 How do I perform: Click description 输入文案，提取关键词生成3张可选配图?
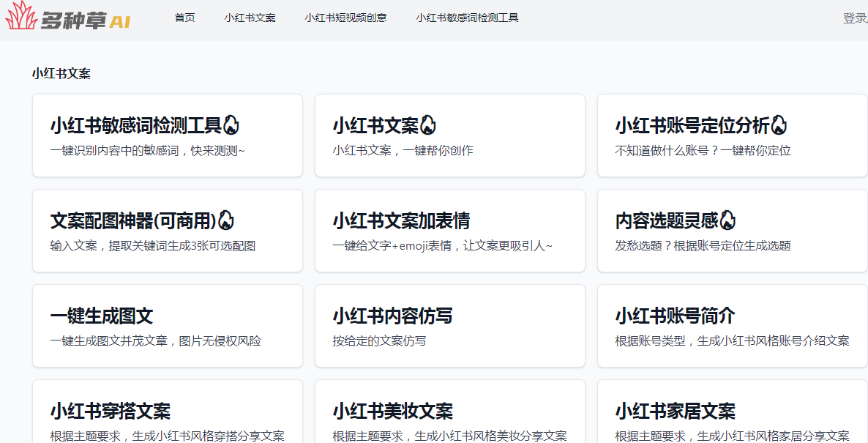point(153,246)
